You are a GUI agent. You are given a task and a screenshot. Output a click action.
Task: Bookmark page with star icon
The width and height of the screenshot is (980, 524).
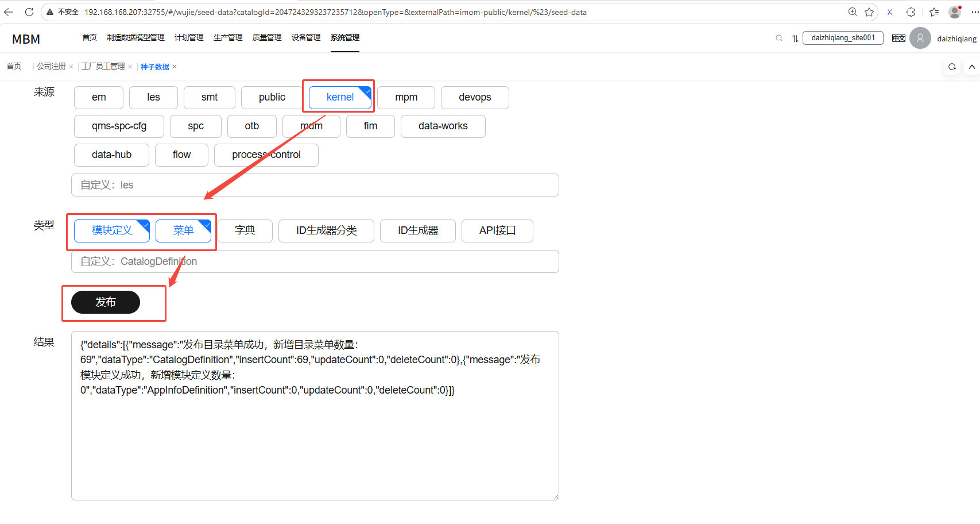tap(869, 11)
